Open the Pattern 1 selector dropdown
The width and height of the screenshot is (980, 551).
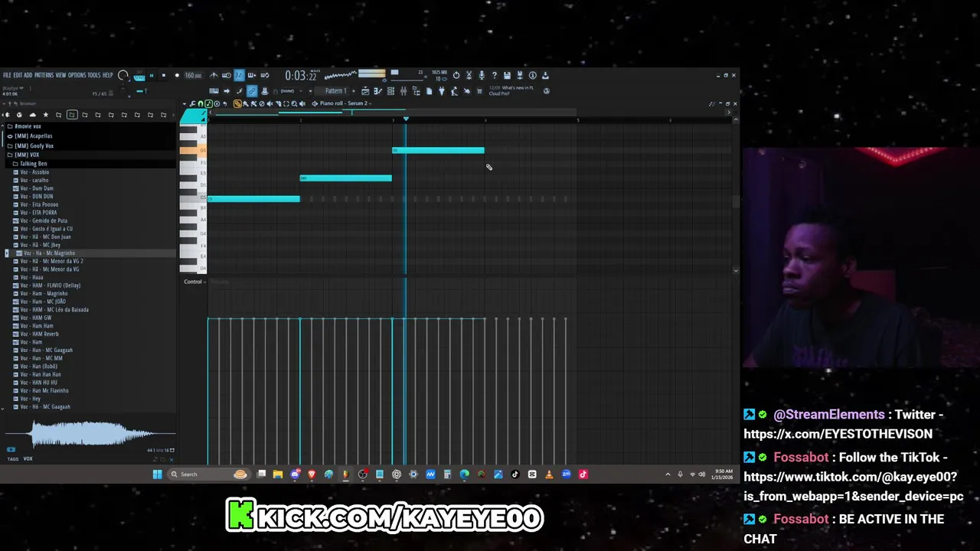click(x=335, y=90)
